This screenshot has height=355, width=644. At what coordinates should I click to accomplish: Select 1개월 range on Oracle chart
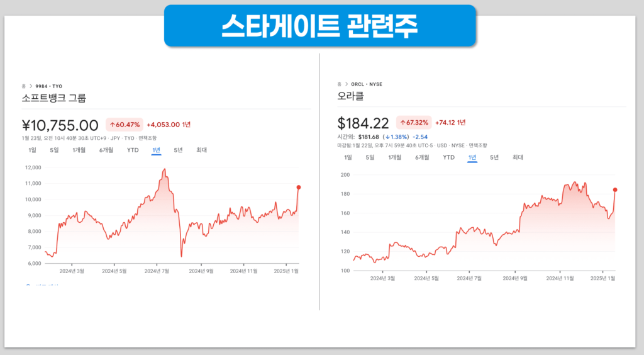click(395, 158)
